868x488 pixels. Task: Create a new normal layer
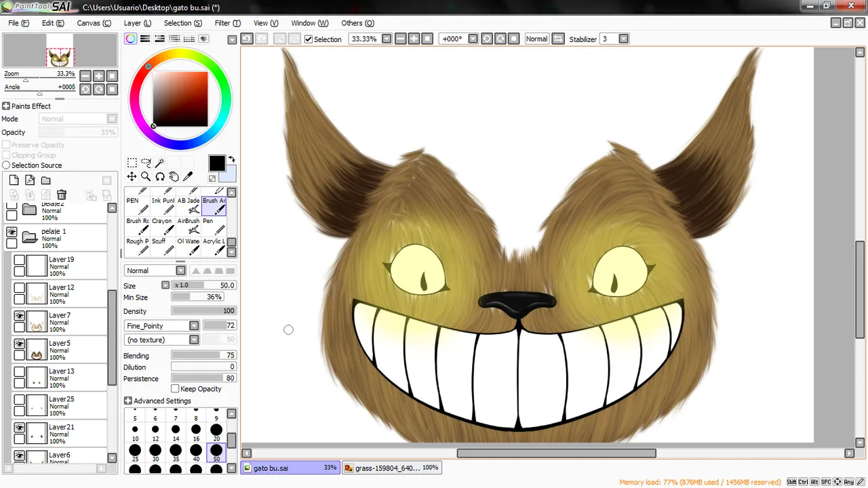14,180
